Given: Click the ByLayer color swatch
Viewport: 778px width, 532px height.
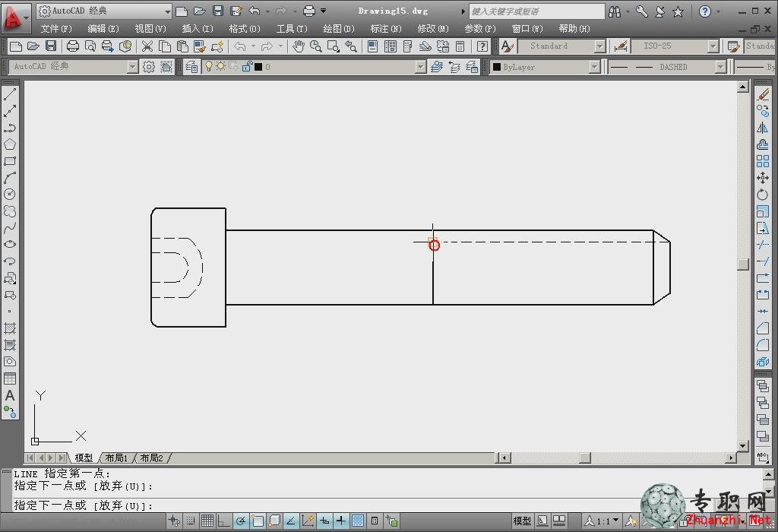Looking at the screenshot, I should click(497, 67).
